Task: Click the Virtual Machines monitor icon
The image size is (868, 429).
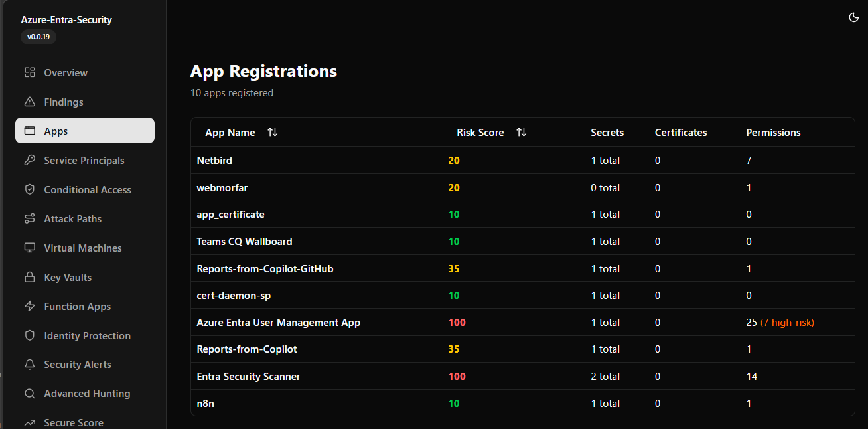Action: (29, 248)
